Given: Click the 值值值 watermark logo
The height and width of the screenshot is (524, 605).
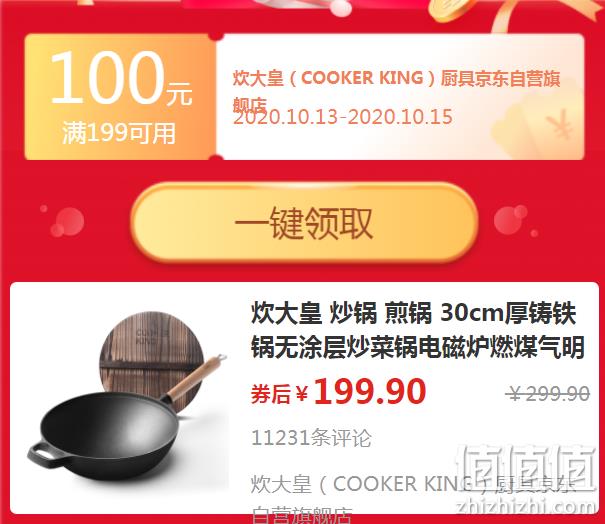Looking at the screenshot, I should click(x=525, y=468).
